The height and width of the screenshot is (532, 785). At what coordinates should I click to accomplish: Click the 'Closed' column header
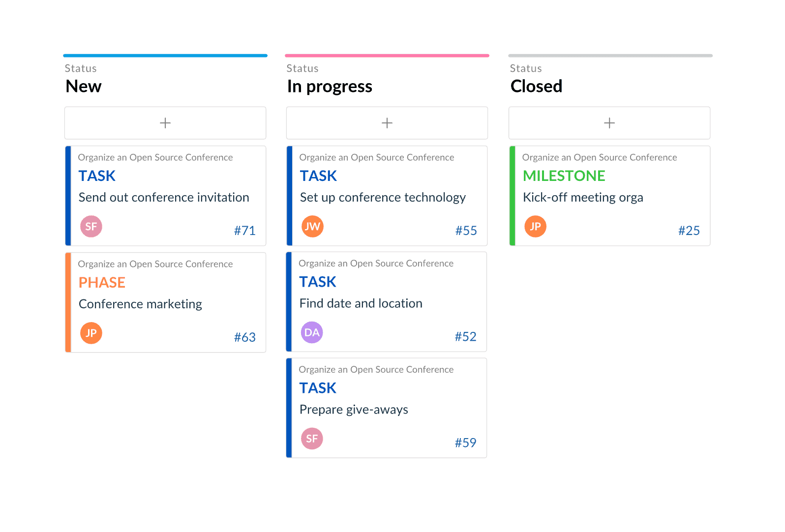[536, 87]
